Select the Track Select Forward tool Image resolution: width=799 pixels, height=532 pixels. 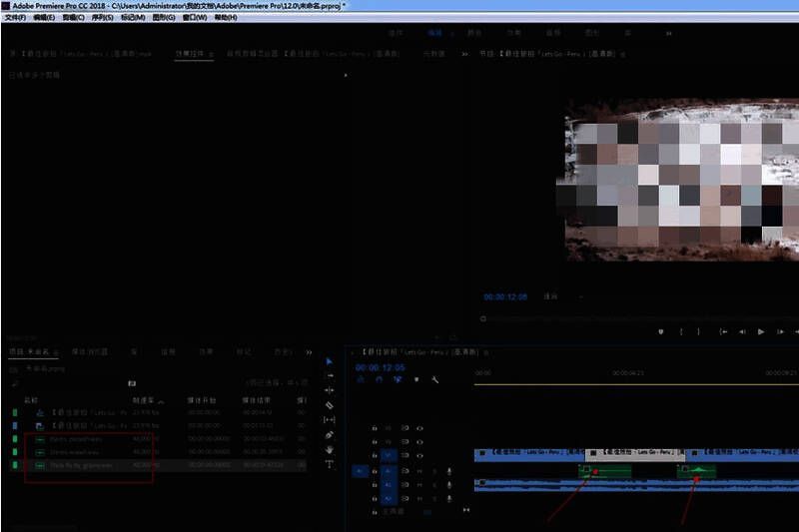(330, 376)
